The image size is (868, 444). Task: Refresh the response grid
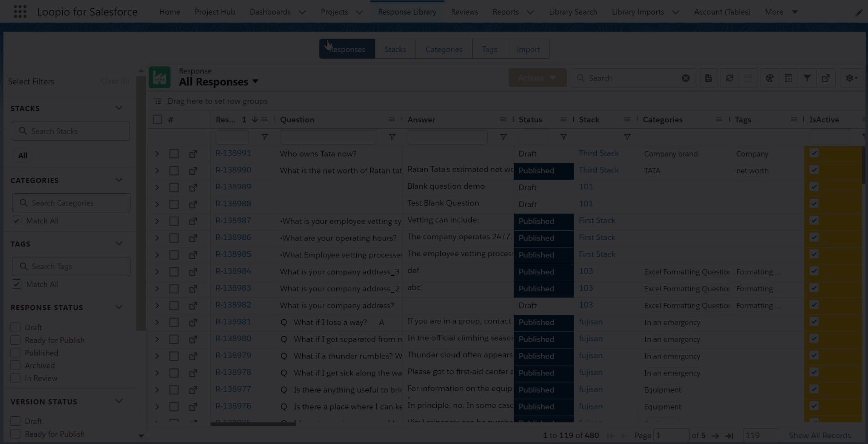(729, 78)
